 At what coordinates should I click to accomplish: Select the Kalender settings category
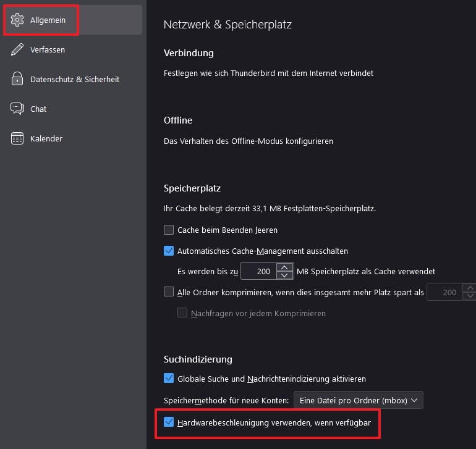point(46,138)
